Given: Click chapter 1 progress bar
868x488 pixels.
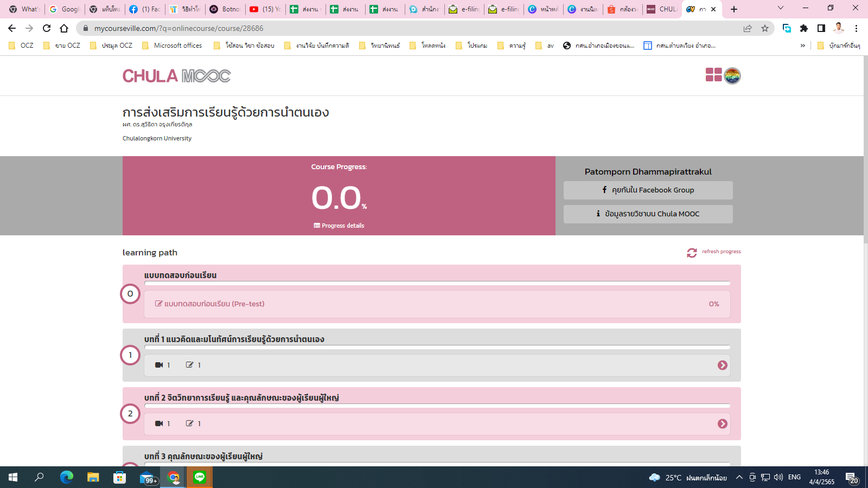Looking at the screenshot, I should coord(437,347).
